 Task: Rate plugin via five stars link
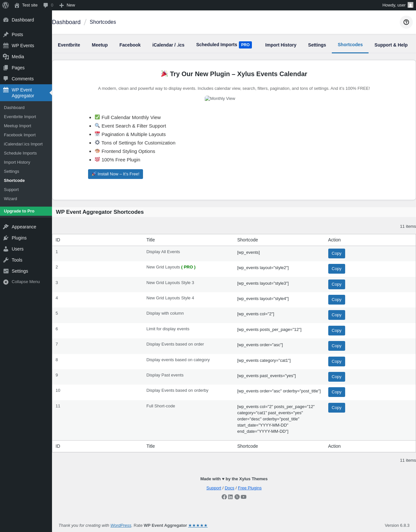tap(198, 525)
